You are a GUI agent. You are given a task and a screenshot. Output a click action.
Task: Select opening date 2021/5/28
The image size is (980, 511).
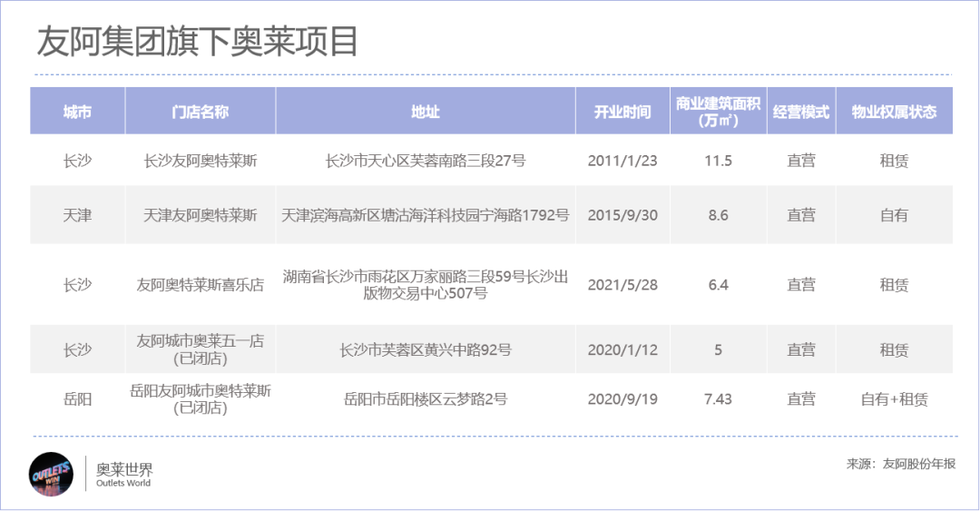coord(622,285)
